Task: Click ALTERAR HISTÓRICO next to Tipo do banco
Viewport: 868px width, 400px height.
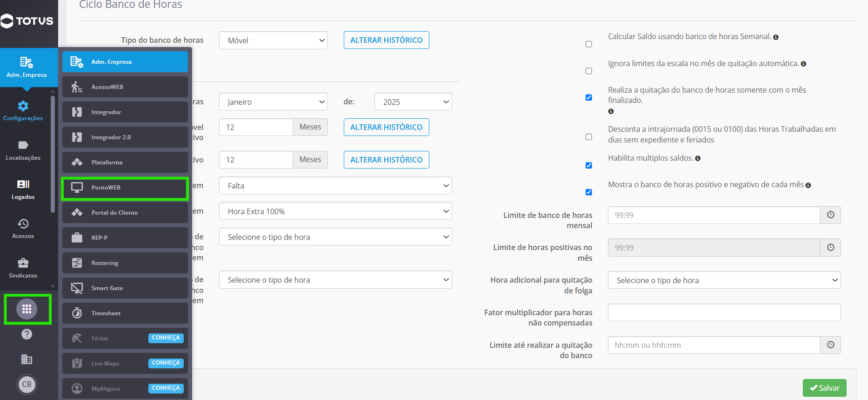Action: [386, 40]
